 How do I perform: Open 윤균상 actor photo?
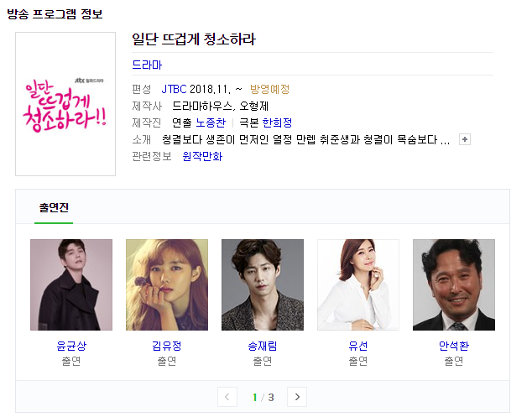point(71,284)
